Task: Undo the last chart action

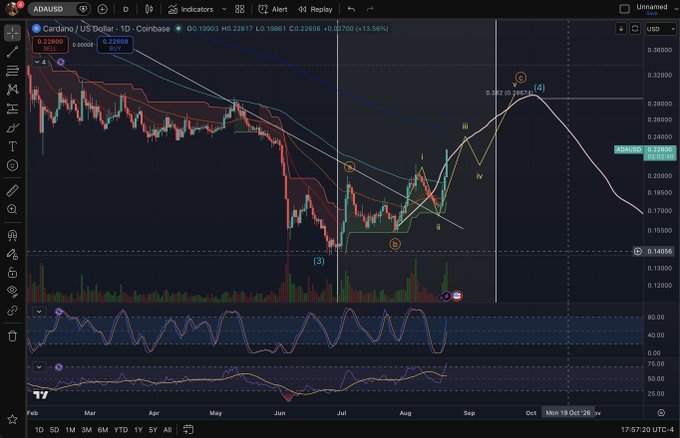Action: point(351,9)
